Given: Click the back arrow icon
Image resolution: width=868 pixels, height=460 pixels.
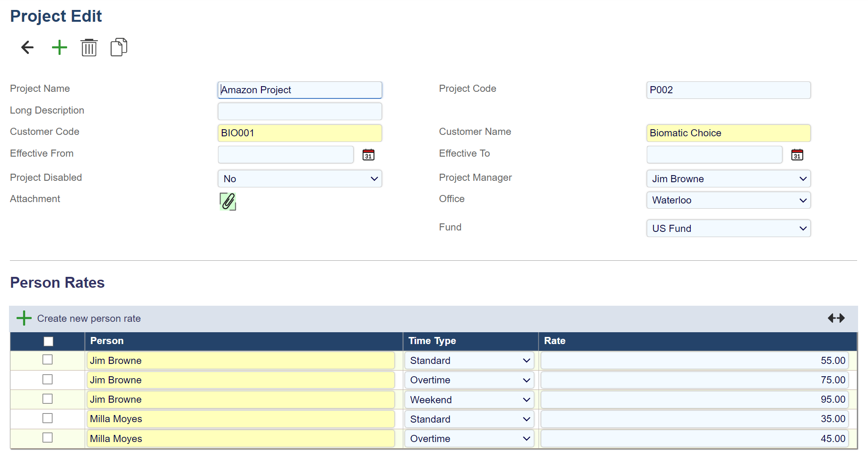Looking at the screenshot, I should 27,47.
